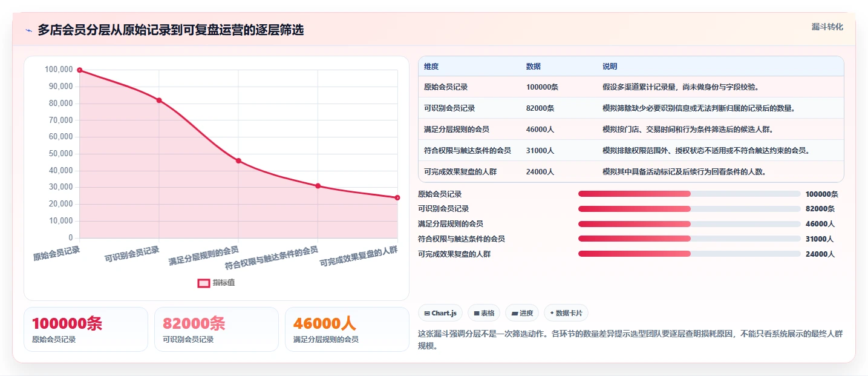Click the 漏斗转化 label in the header

(827, 27)
